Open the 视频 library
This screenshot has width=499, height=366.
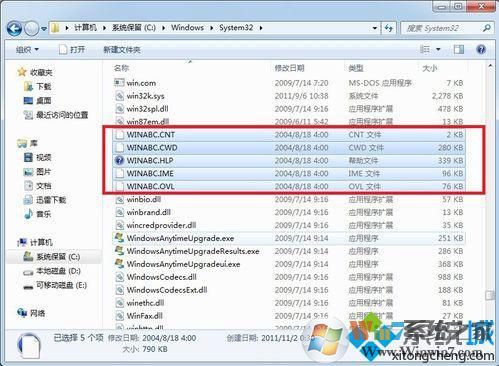click(44, 157)
